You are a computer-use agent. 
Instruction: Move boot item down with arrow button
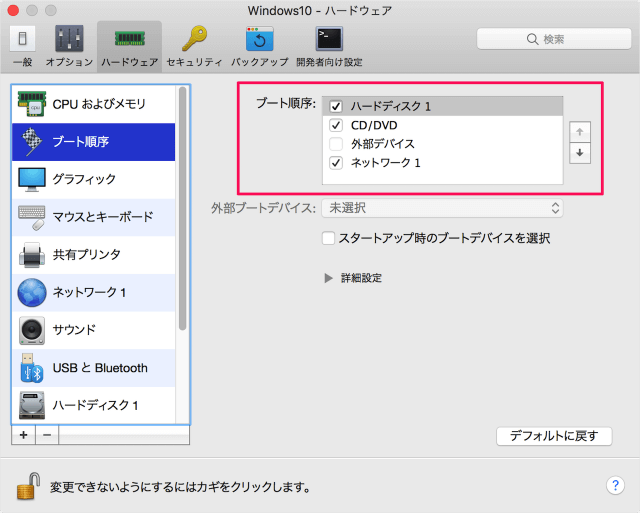[x=579, y=153]
